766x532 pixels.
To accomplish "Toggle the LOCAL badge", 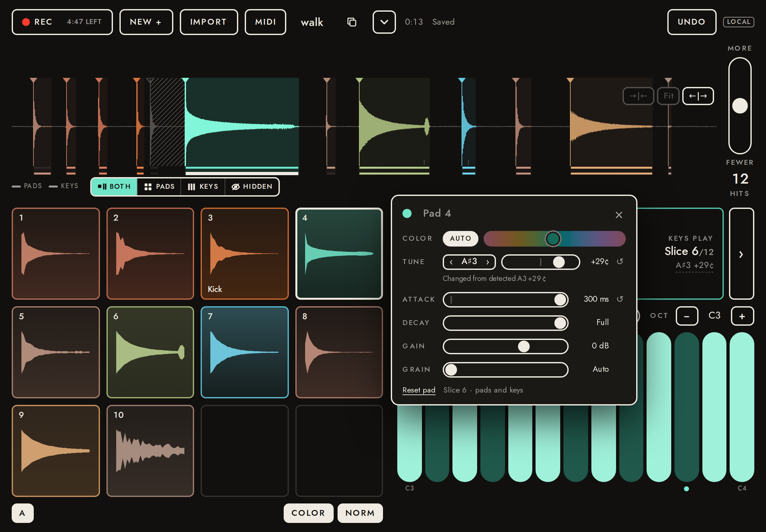I will tap(738, 22).
